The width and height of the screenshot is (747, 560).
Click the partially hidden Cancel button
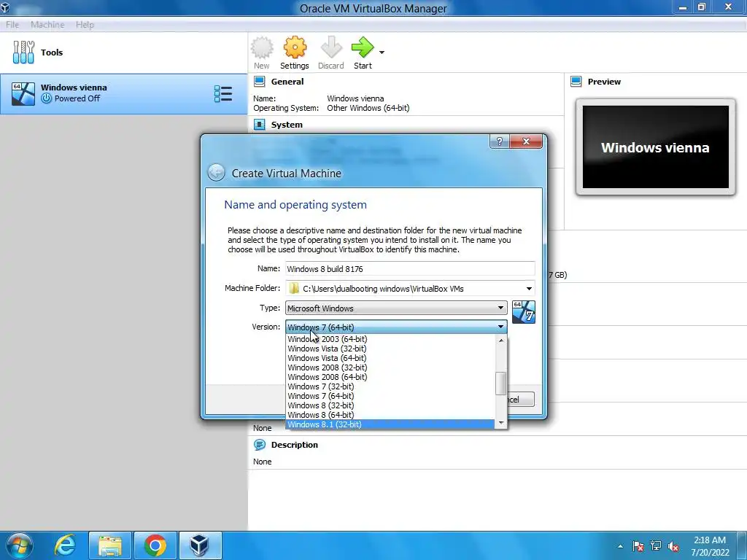521,400
